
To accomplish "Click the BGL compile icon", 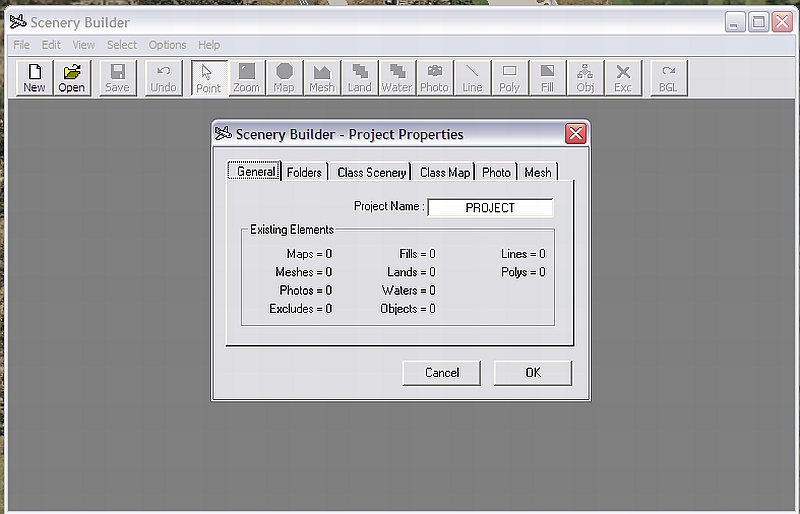I will 668,78.
